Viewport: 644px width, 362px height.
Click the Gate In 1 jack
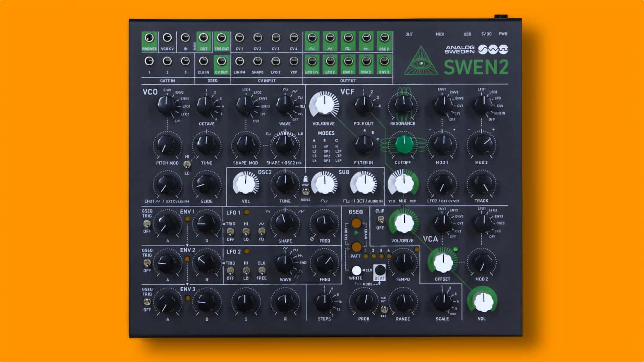(x=149, y=61)
